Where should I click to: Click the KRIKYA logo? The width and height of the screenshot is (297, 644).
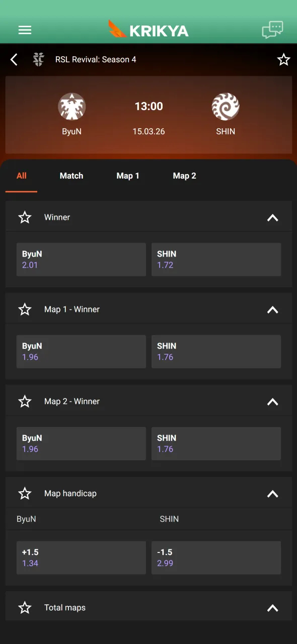point(148,30)
